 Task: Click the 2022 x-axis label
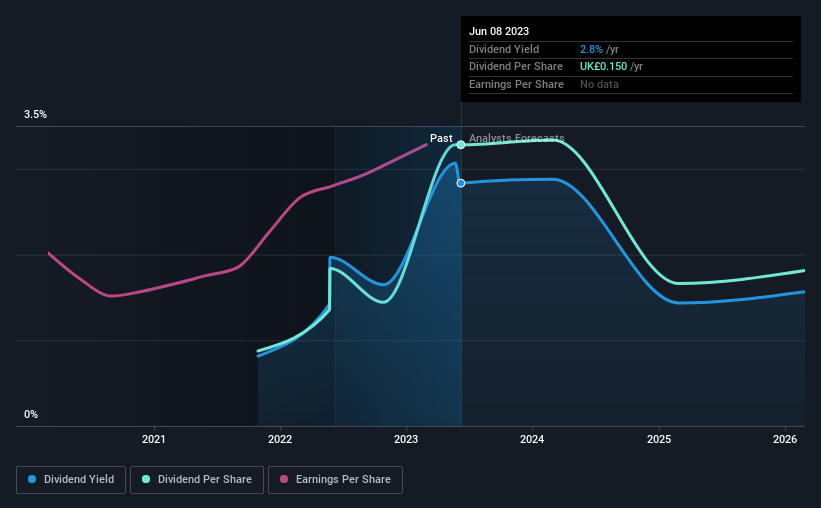(x=280, y=439)
